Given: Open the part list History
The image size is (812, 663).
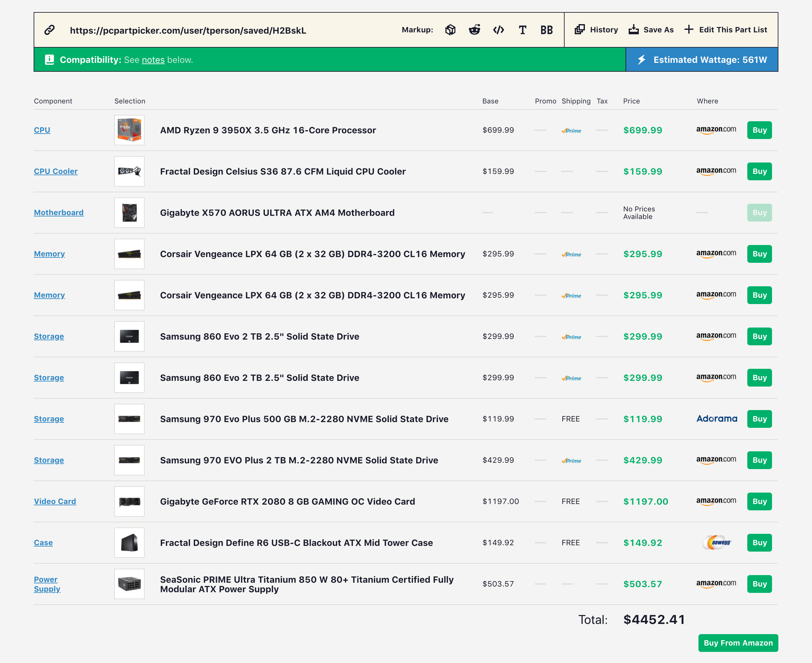Looking at the screenshot, I should (596, 30).
